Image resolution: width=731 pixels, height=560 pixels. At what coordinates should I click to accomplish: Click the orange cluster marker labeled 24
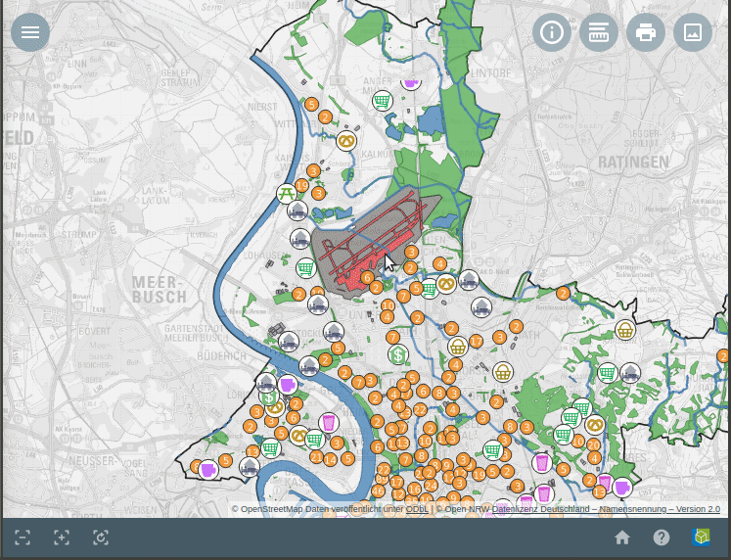[x=431, y=486]
